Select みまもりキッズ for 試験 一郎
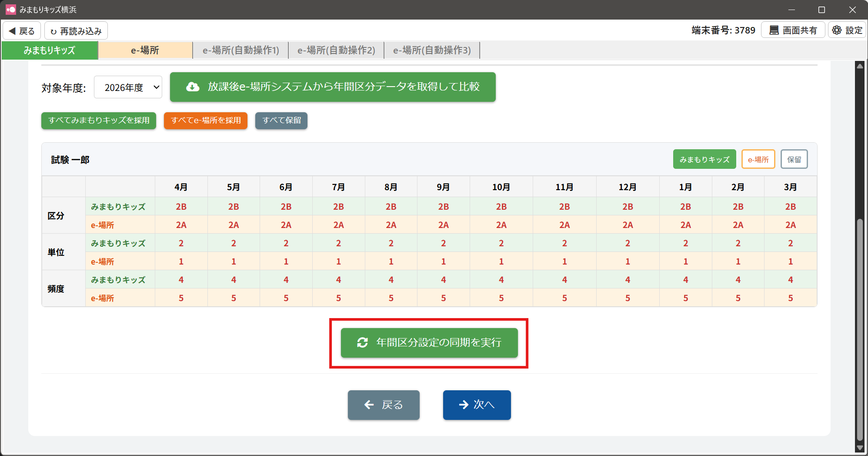 pos(704,160)
